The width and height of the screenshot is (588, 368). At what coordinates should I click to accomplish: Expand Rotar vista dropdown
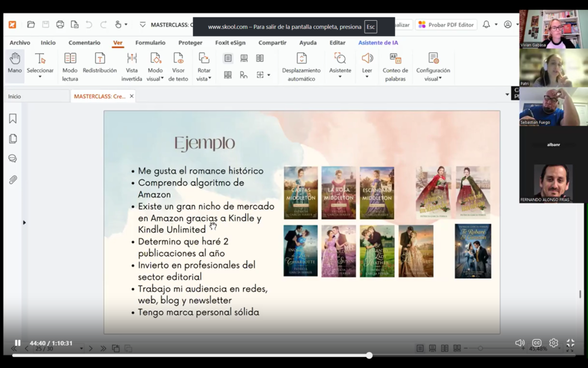[x=210, y=78]
